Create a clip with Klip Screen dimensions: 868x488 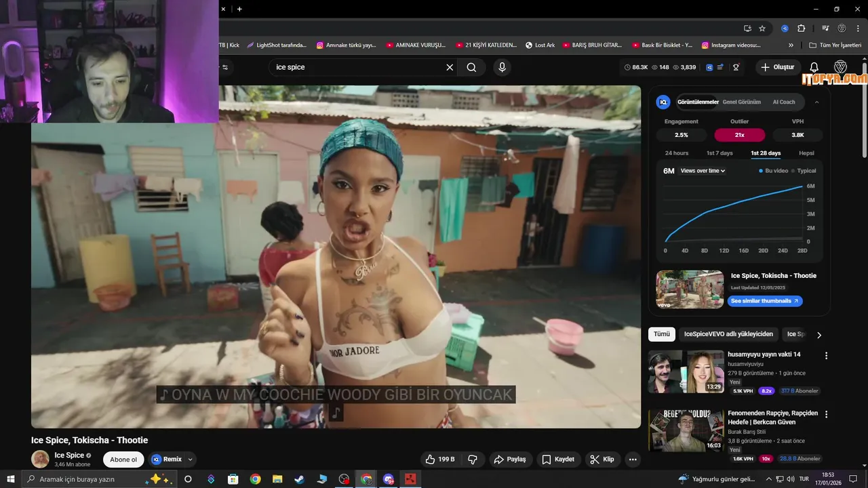(x=602, y=460)
